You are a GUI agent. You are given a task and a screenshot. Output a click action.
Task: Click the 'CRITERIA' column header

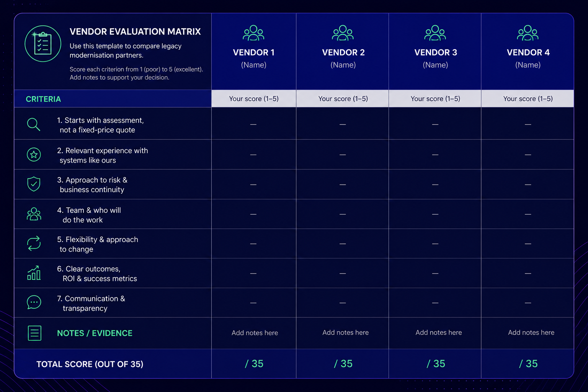click(43, 99)
